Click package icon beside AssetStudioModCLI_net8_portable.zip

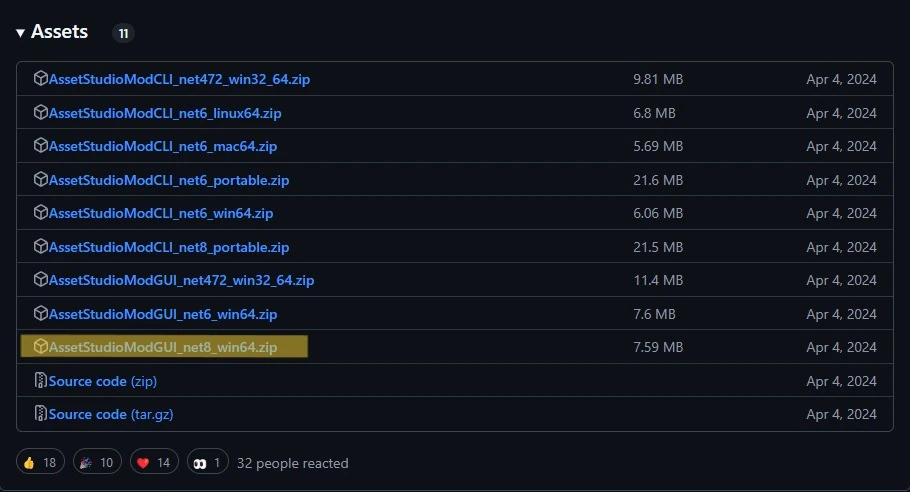[x=41, y=246]
